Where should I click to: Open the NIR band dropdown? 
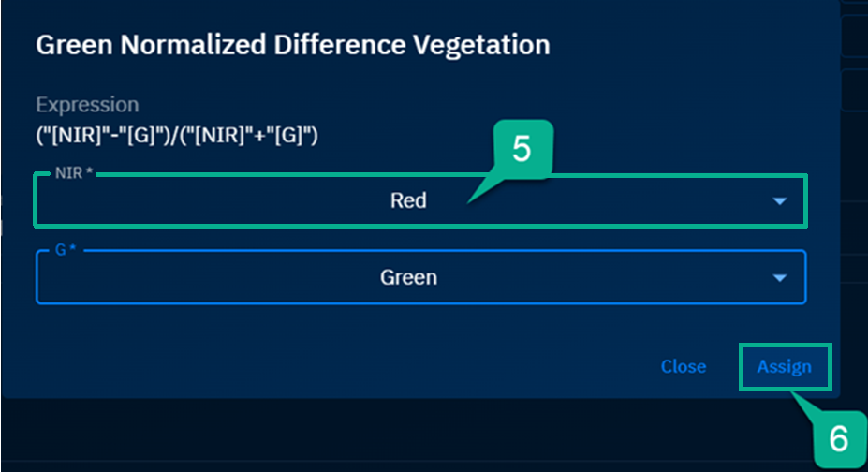coord(419,200)
